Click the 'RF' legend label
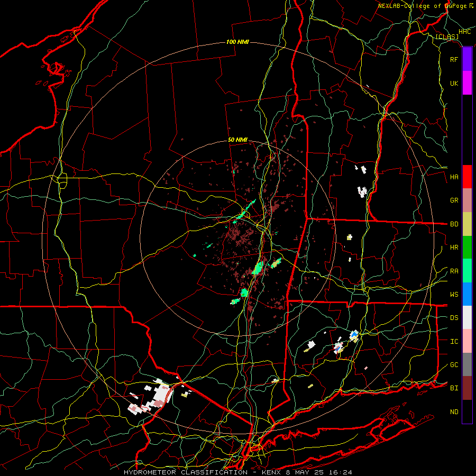 (454, 59)
